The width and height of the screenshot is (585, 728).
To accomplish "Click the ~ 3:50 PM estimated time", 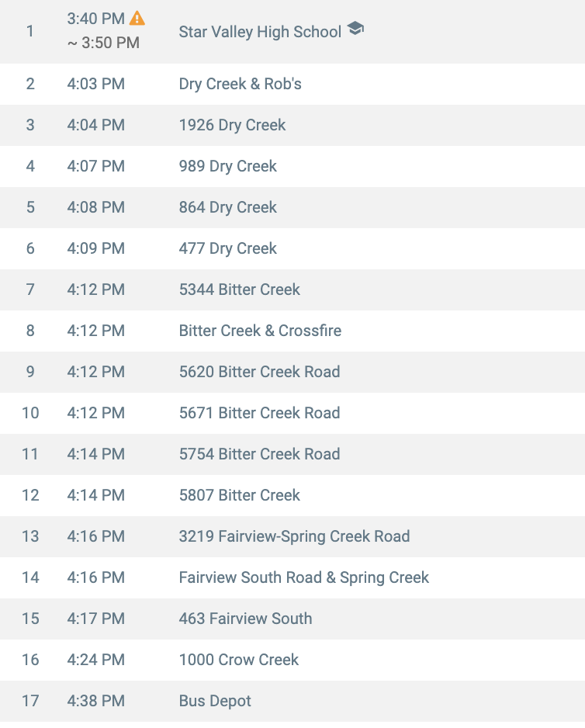I will (x=103, y=43).
